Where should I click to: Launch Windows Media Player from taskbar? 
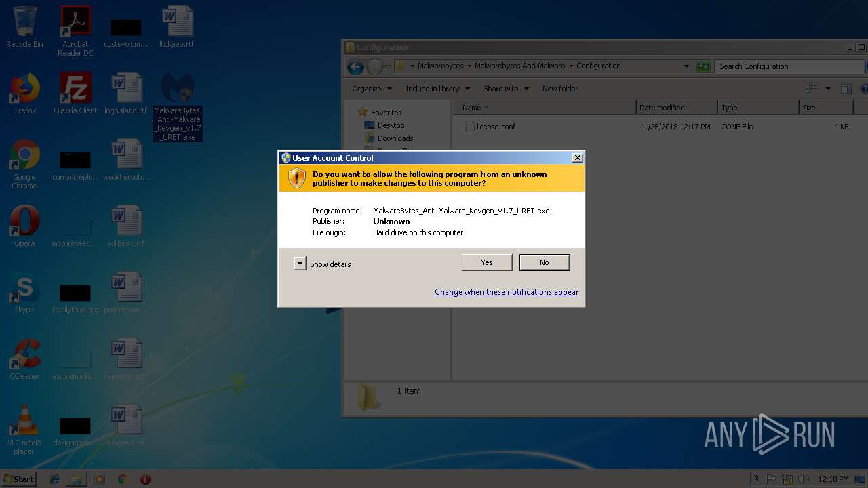pyautogui.click(x=100, y=479)
